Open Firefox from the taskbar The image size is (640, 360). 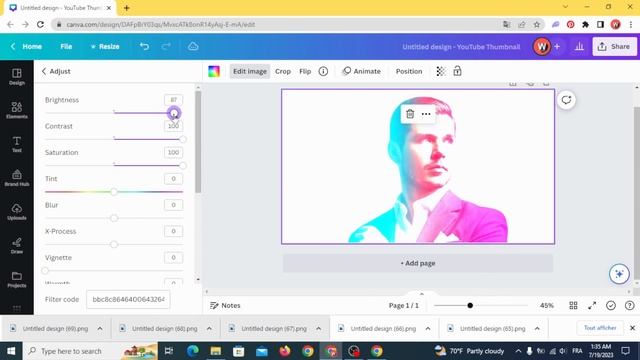[285, 351]
